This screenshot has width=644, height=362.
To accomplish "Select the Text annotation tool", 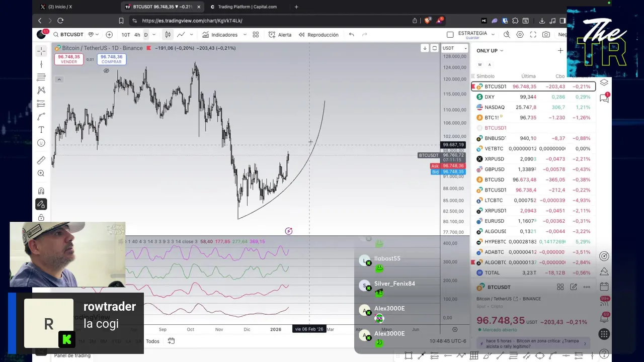I will coord(41,130).
